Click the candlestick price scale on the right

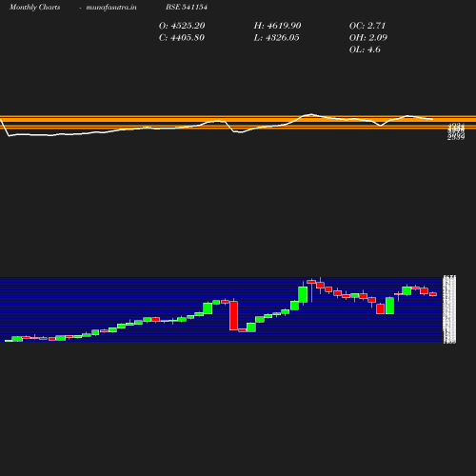(449, 309)
